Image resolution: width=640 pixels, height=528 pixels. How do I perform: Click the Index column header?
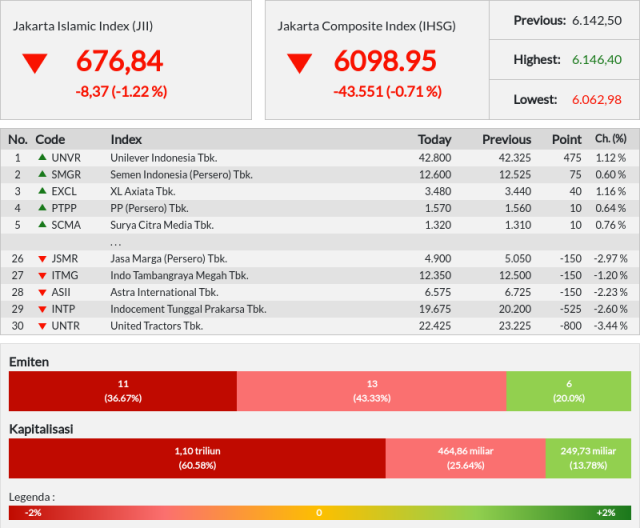126,140
